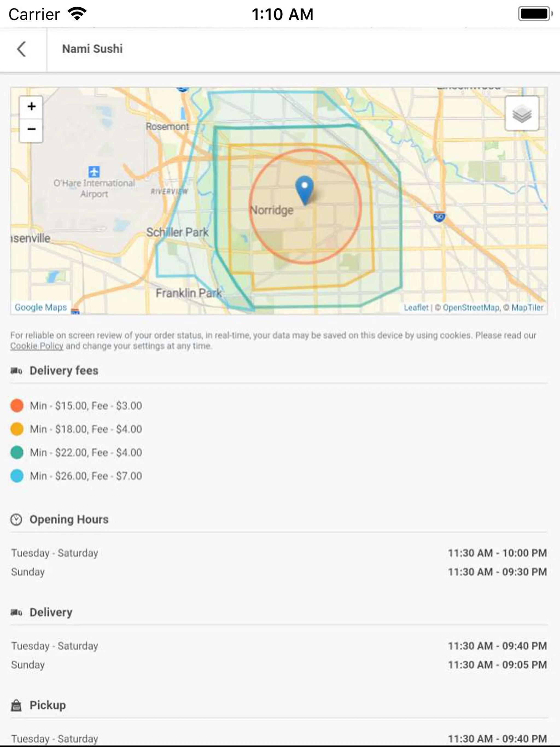Tap the 11:30 AM - 09:30 PM hours
The height and width of the screenshot is (747, 560).
497,572
